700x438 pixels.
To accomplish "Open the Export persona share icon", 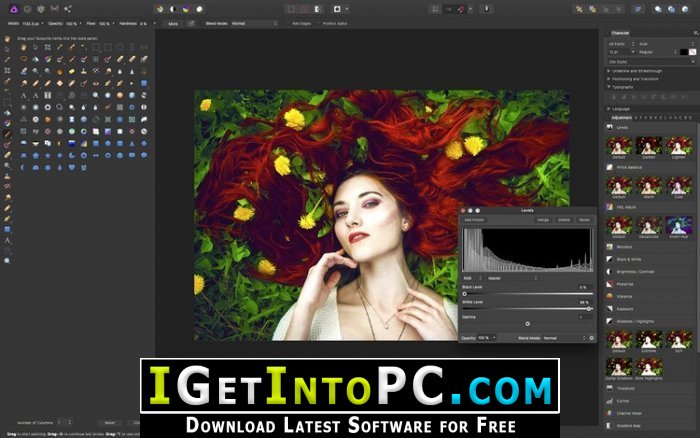I will 68,9.
